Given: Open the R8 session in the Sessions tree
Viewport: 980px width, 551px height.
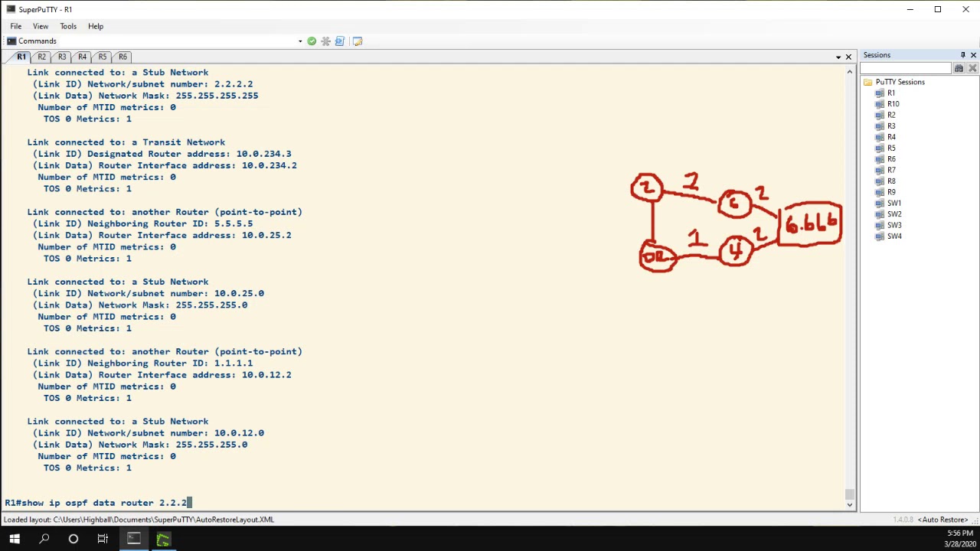Looking at the screenshot, I should point(890,181).
